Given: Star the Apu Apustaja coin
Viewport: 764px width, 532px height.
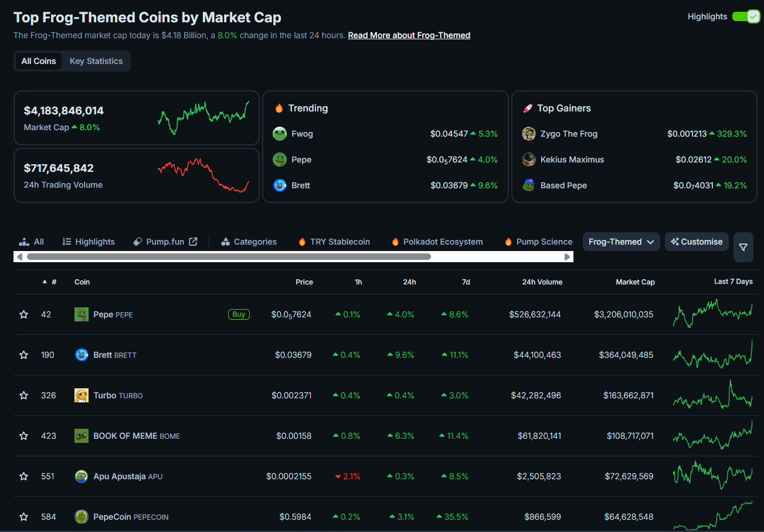Looking at the screenshot, I should point(23,476).
